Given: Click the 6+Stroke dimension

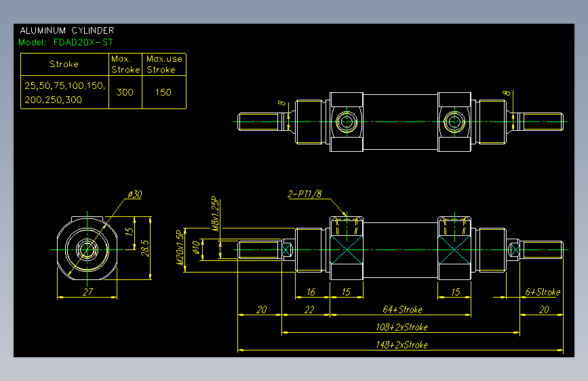Looking at the screenshot, I should click(543, 292).
